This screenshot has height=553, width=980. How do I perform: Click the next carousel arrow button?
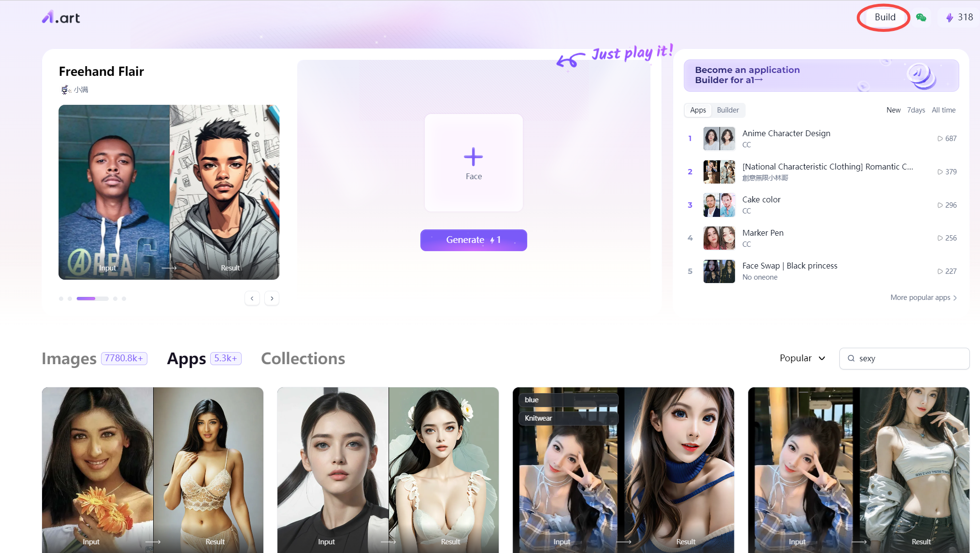[272, 298]
